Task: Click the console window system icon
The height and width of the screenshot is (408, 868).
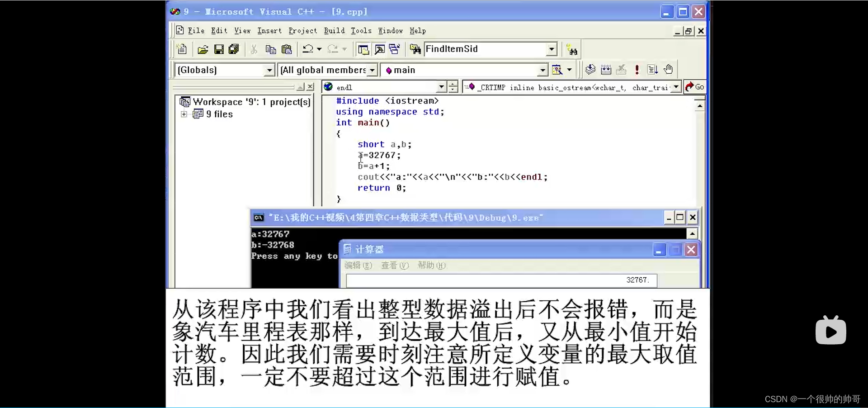Action: point(258,218)
